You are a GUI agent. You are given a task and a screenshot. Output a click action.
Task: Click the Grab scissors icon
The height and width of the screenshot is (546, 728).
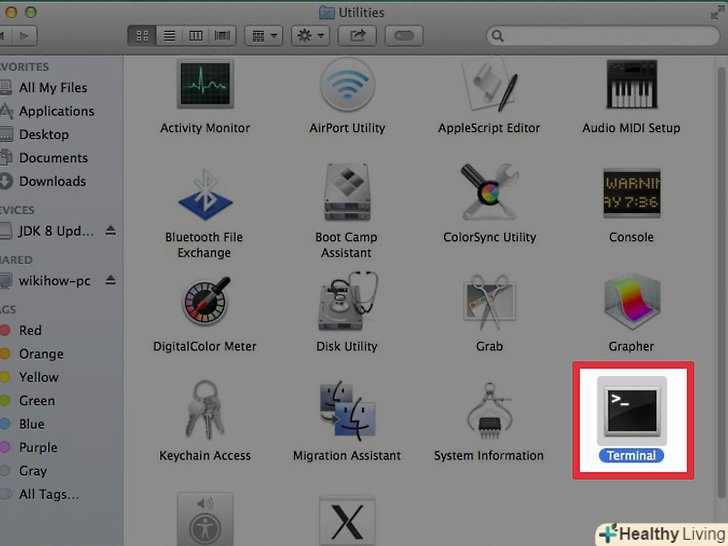tap(489, 302)
